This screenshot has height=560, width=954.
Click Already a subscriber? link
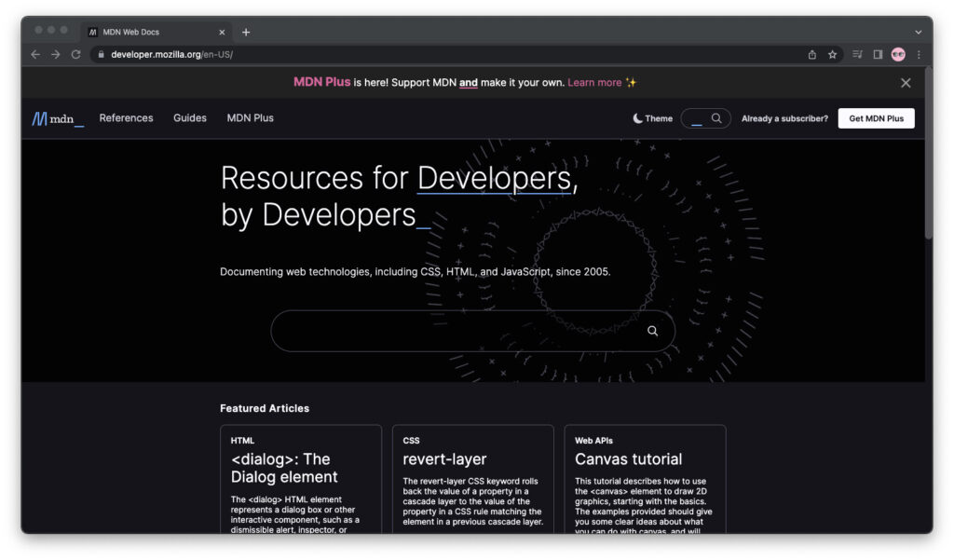(784, 118)
